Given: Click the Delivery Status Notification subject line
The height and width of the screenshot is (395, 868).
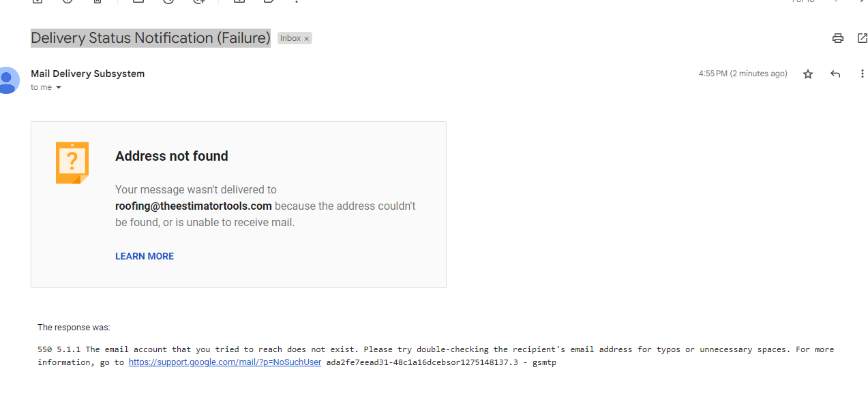Looking at the screenshot, I should [x=151, y=38].
